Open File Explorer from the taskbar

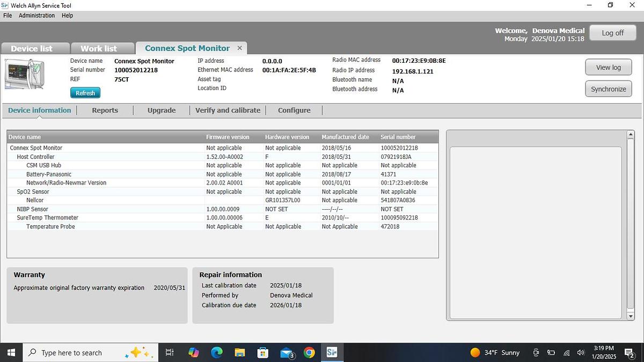(x=240, y=352)
